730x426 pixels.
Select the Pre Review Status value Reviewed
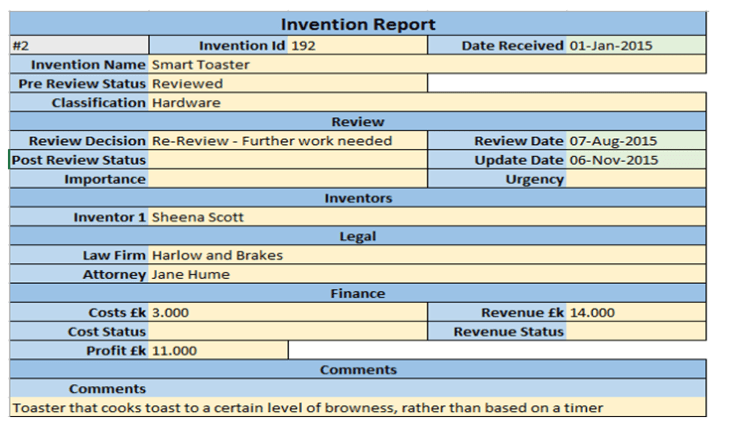tap(287, 84)
